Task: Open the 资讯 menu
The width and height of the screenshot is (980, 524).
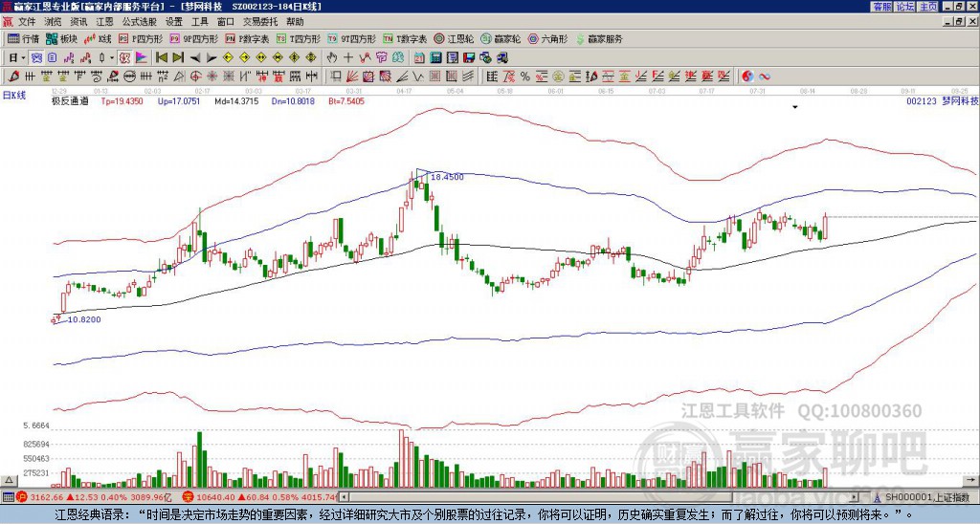Action: tap(78, 22)
